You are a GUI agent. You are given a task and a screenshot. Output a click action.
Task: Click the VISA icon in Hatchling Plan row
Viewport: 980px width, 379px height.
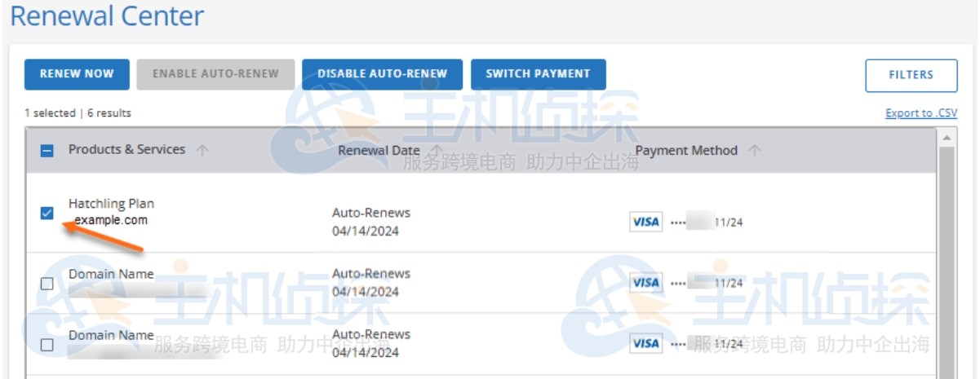[645, 222]
